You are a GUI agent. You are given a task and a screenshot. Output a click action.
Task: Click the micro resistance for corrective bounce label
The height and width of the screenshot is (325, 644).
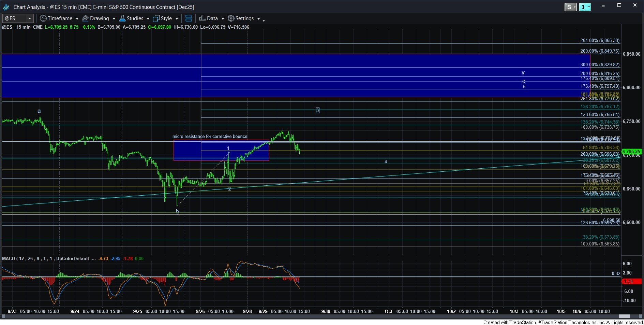pos(210,137)
